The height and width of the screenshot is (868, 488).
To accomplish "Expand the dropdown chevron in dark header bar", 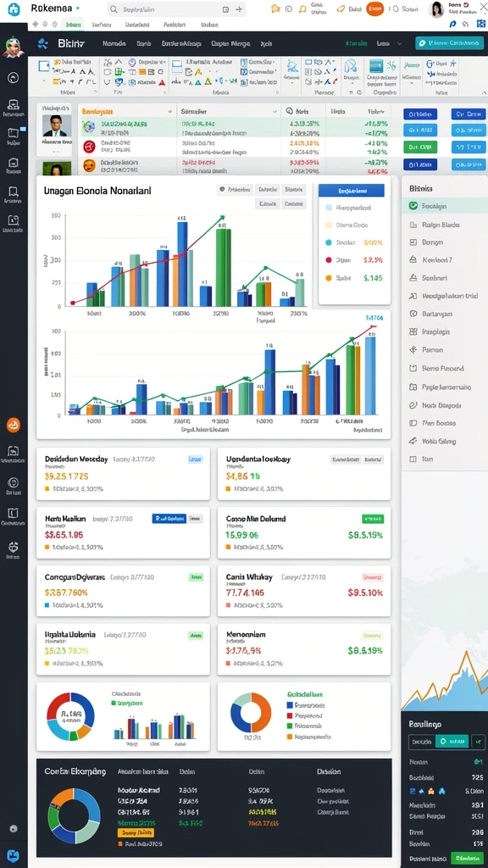I will point(400,44).
